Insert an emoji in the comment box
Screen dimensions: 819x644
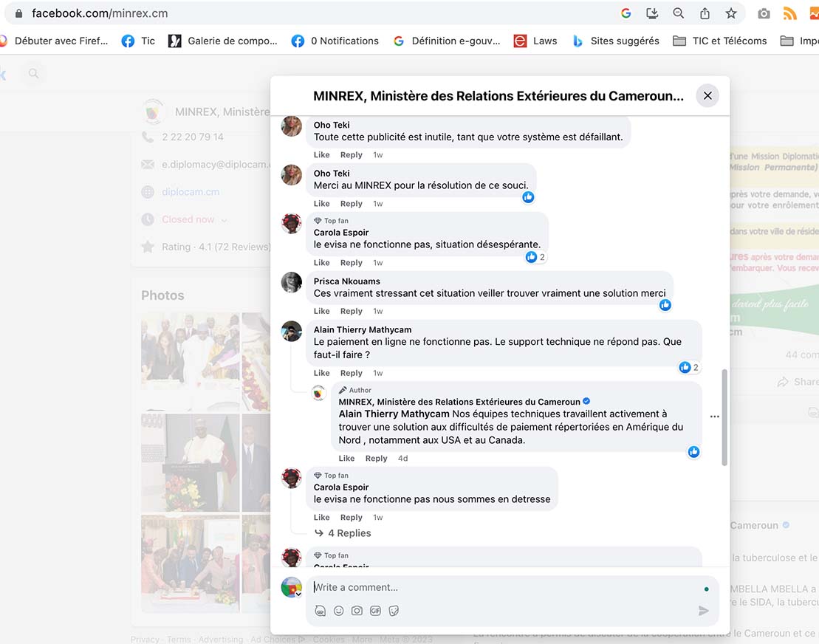pyautogui.click(x=339, y=611)
